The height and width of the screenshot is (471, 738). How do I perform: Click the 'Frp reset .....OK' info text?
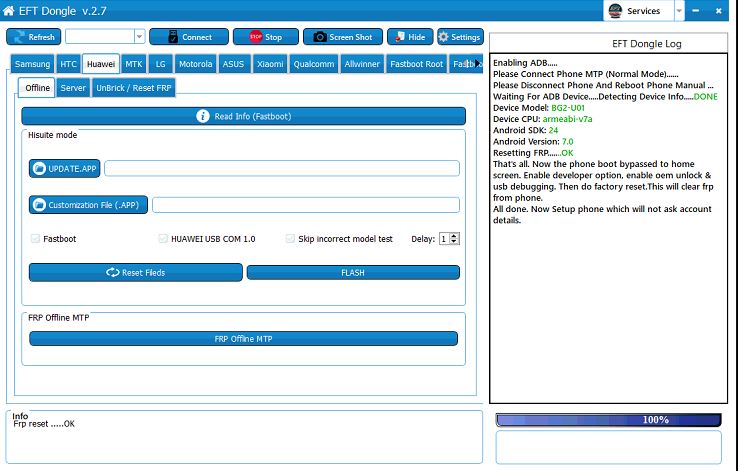point(44,424)
